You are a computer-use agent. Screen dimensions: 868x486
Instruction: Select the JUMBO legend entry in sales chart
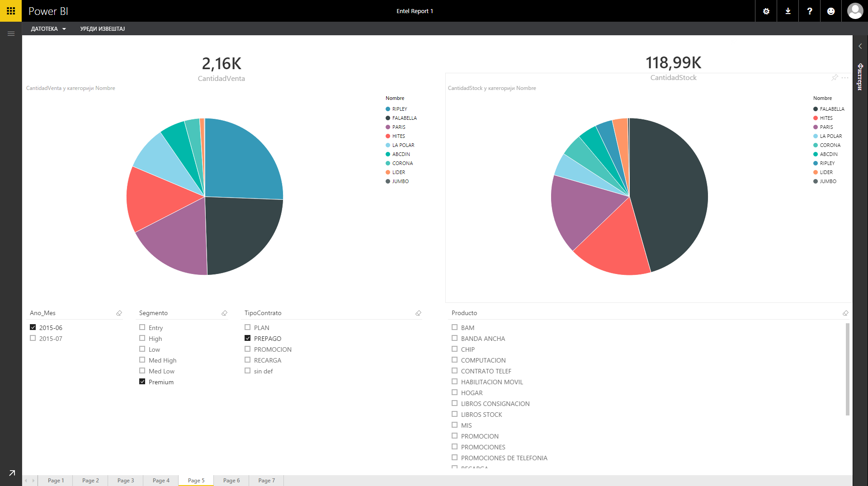397,181
